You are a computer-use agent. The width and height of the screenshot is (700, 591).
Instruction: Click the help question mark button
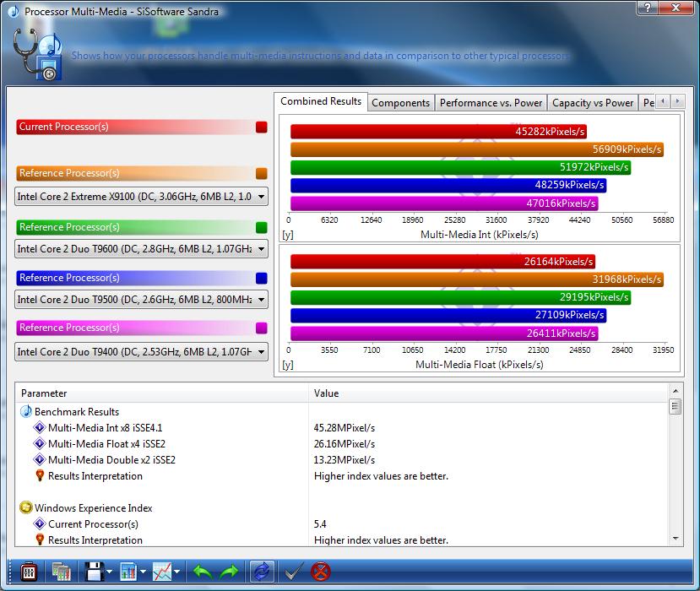click(648, 7)
